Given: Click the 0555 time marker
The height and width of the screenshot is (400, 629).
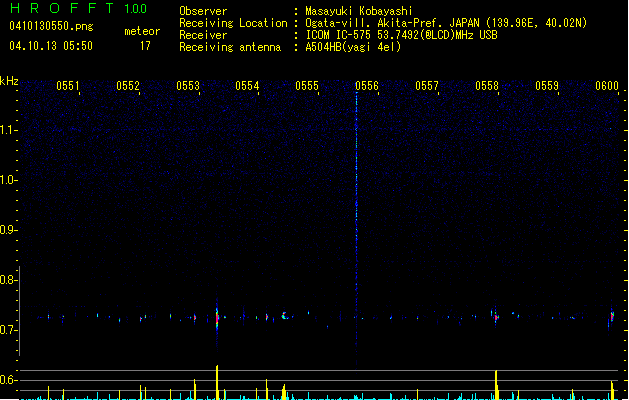Looking at the screenshot, I should (307, 86).
